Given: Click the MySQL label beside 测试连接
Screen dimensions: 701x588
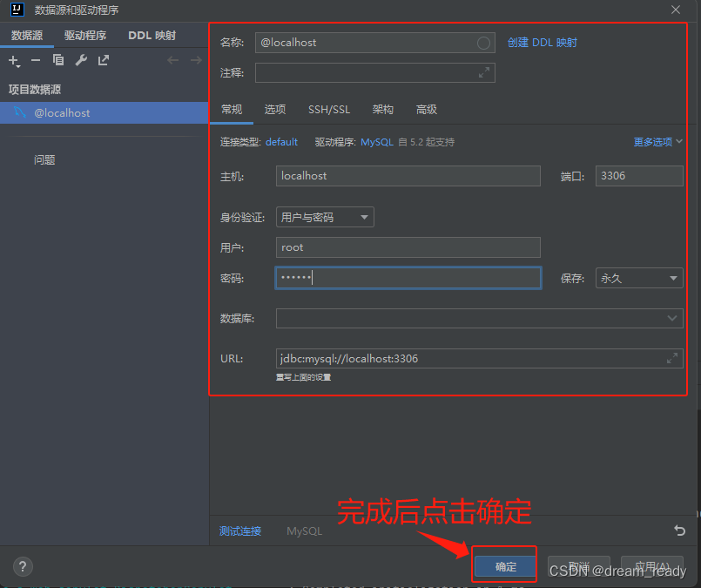Looking at the screenshot, I should click(305, 531).
